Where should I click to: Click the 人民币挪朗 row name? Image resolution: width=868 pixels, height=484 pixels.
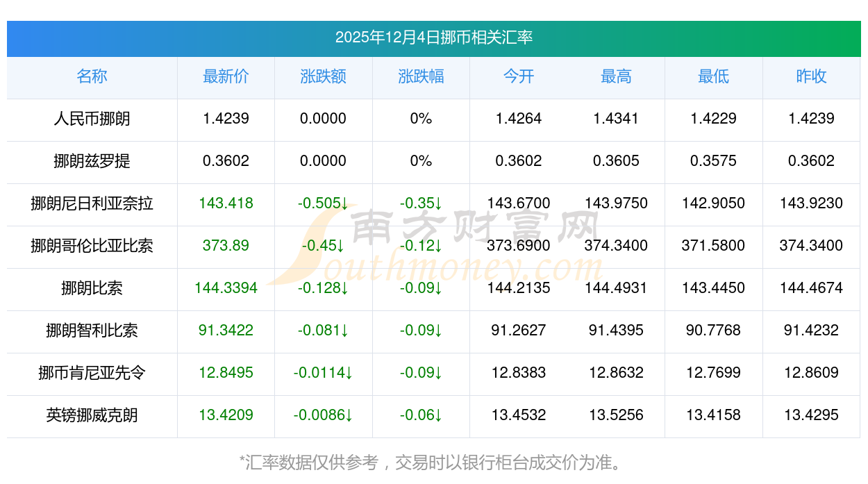click(x=92, y=119)
